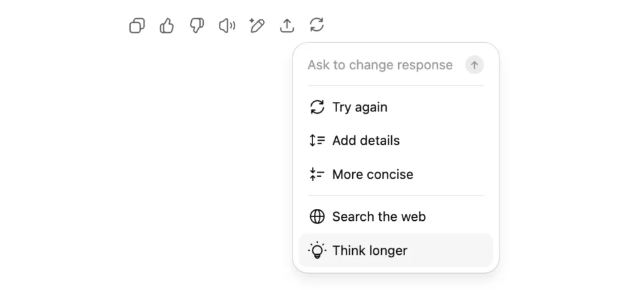Click the lightbulb icon beside 'Think longer'

(318, 251)
